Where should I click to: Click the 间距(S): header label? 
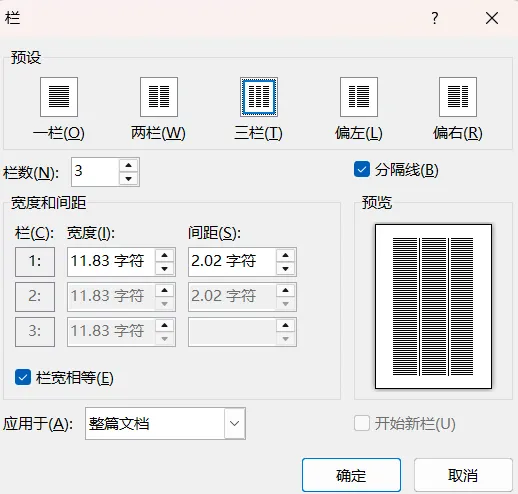click(x=214, y=233)
